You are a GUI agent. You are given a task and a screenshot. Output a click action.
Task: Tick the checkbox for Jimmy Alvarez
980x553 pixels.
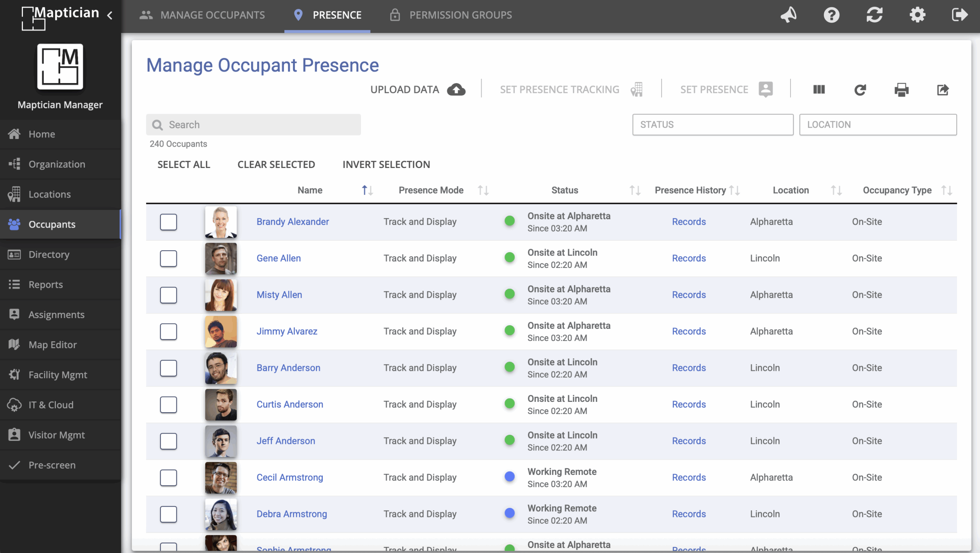tap(168, 332)
